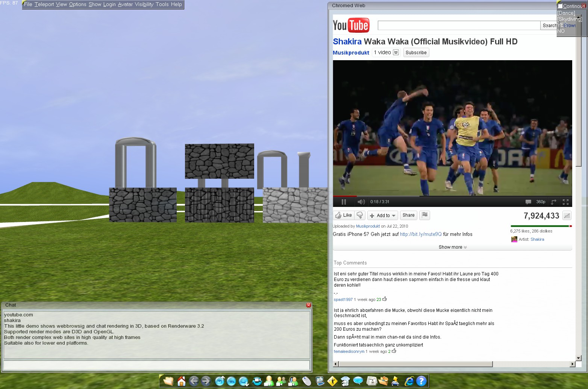Image resolution: width=588 pixels, height=389 pixels.
Task: Seek on the video progress bar
Action: (x=452, y=196)
